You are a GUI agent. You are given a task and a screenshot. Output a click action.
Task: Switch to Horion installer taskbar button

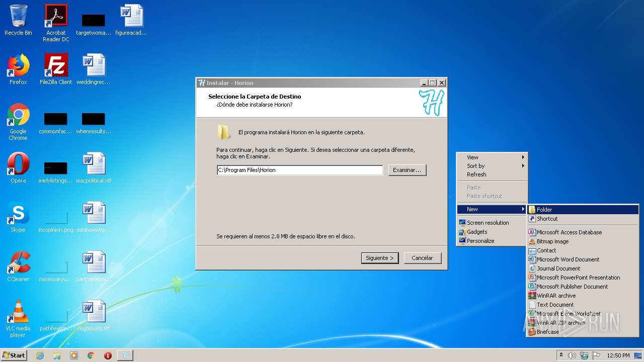(x=125, y=355)
